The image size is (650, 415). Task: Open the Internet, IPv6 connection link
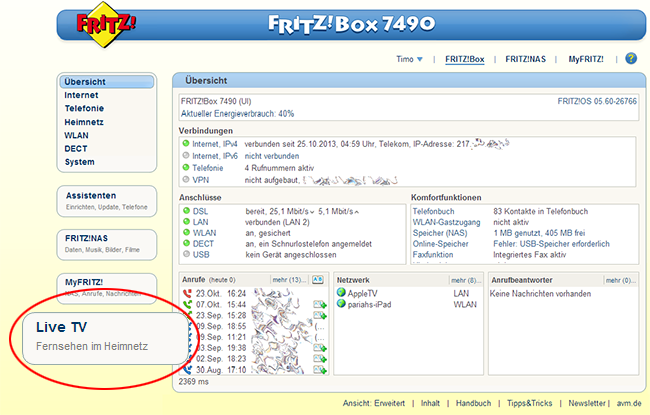pos(215,156)
